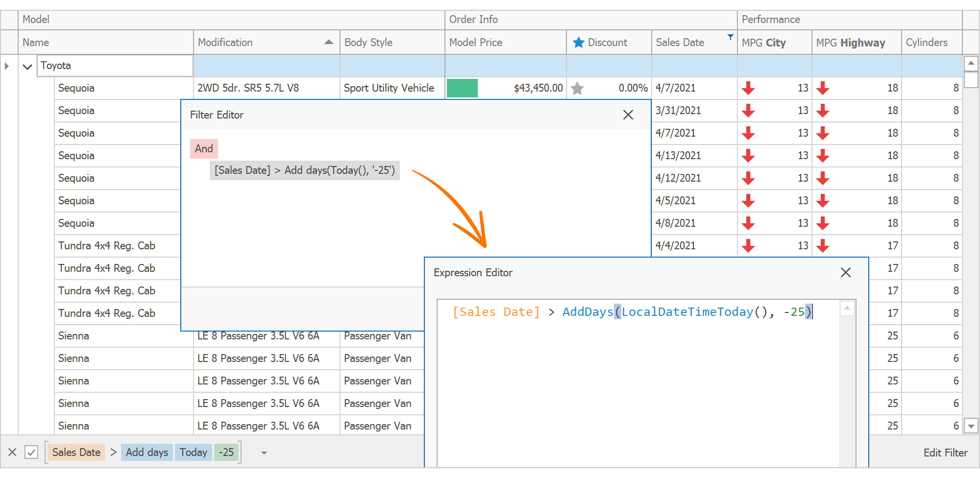Click the Edit Filter button
The image size is (980, 478).
(945, 453)
